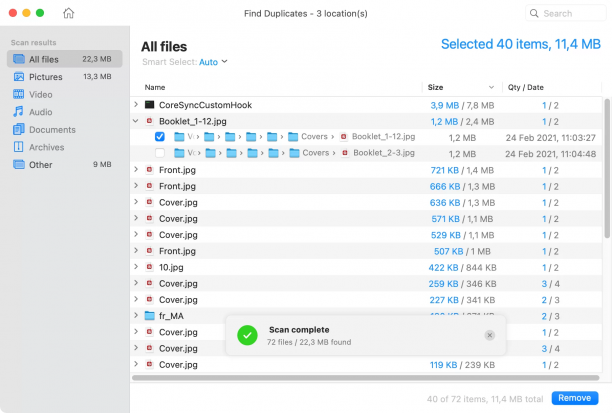The image size is (612, 413).
Task: Click the CoreSyncCustomHook executable icon
Action: (149, 105)
